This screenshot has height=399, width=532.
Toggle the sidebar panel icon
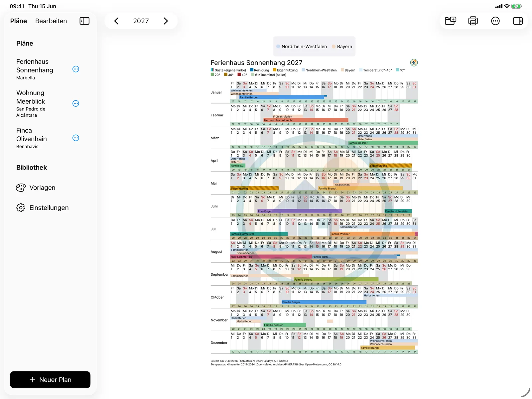(84, 21)
